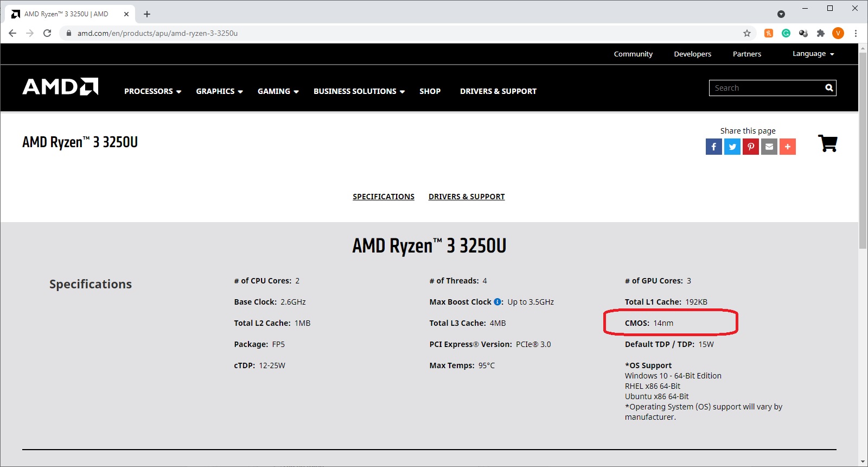Share page on Pinterest
This screenshot has width=868, height=467.
coord(751,147)
